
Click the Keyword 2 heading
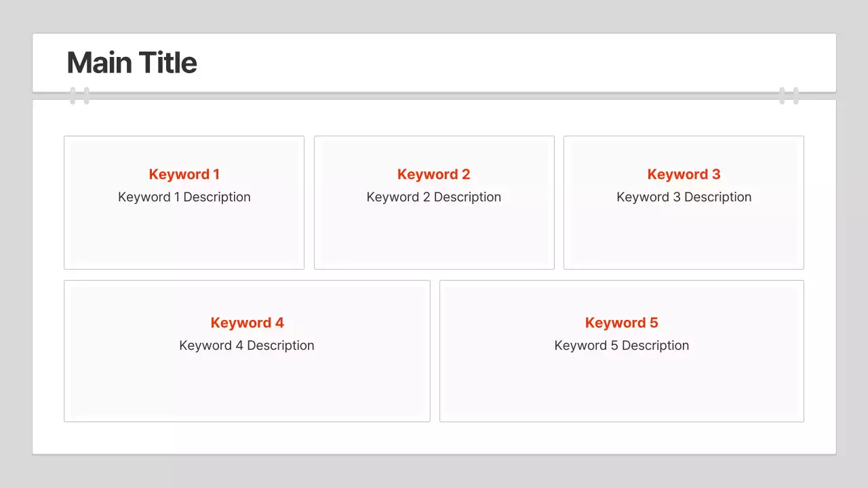[433, 174]
